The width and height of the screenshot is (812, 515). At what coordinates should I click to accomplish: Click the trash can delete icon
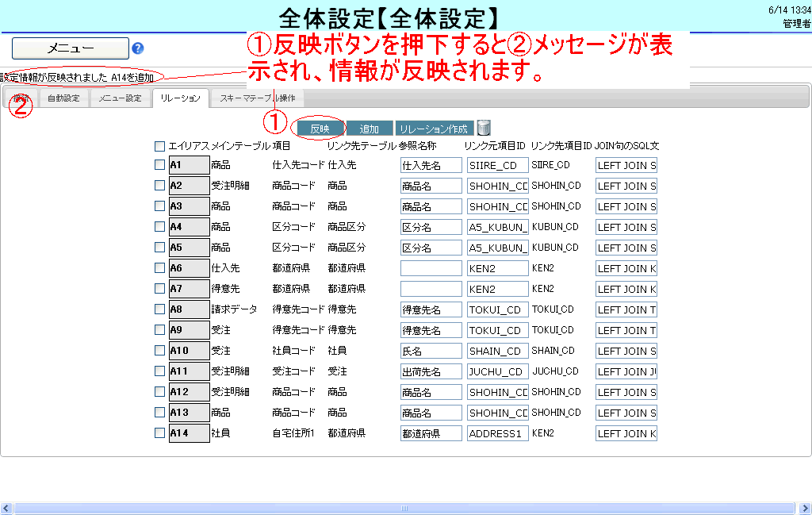[484, 128]
